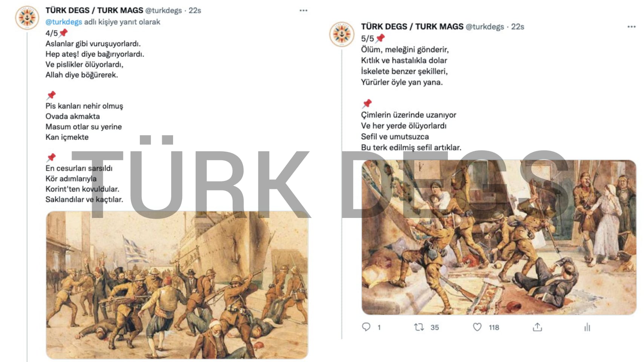View analytics bars icon on 5/5 tweet
The height and width of the screenshot is (362, 644).
click(587, 327)
